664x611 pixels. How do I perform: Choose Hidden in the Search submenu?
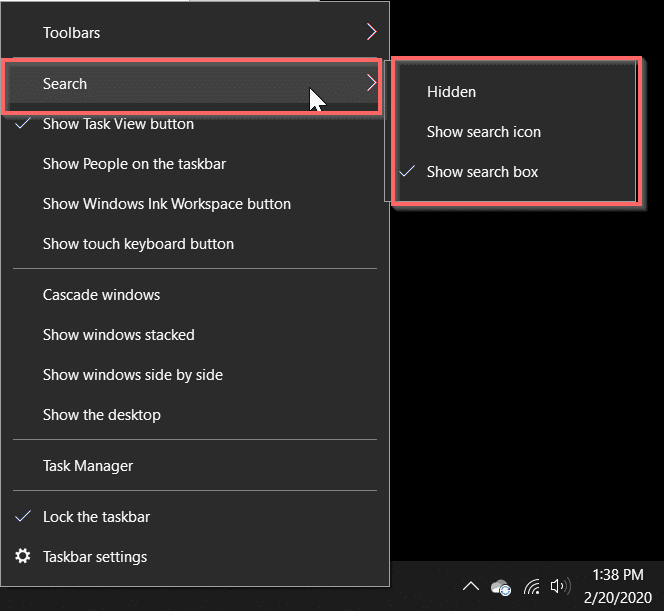[x=451, y=92]
